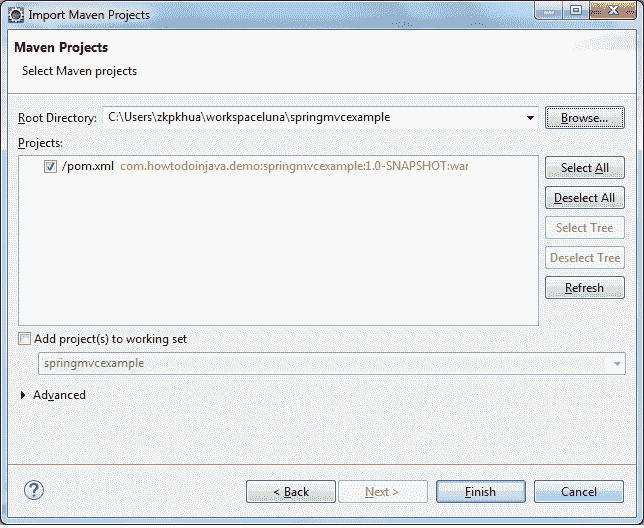Click the Deselect All button
The height and width of the screenshot is (528, 644).
click(584, 197)
